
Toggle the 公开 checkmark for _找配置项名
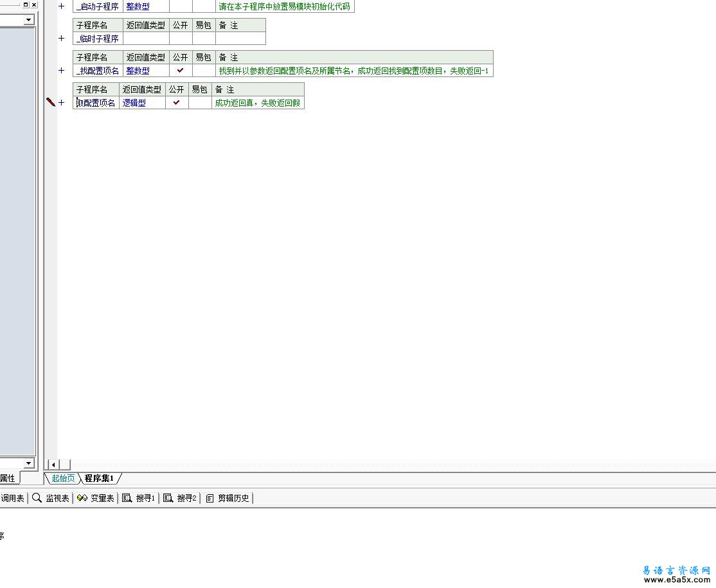coord(181,70)
